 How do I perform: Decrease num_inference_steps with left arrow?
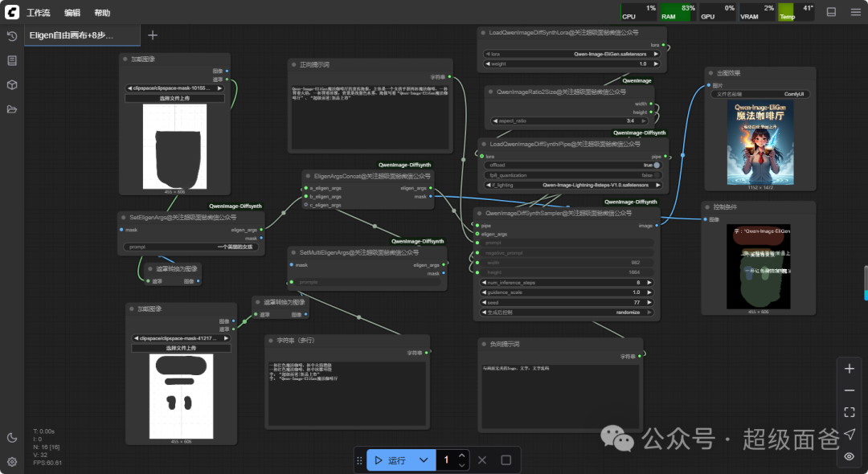484,283
